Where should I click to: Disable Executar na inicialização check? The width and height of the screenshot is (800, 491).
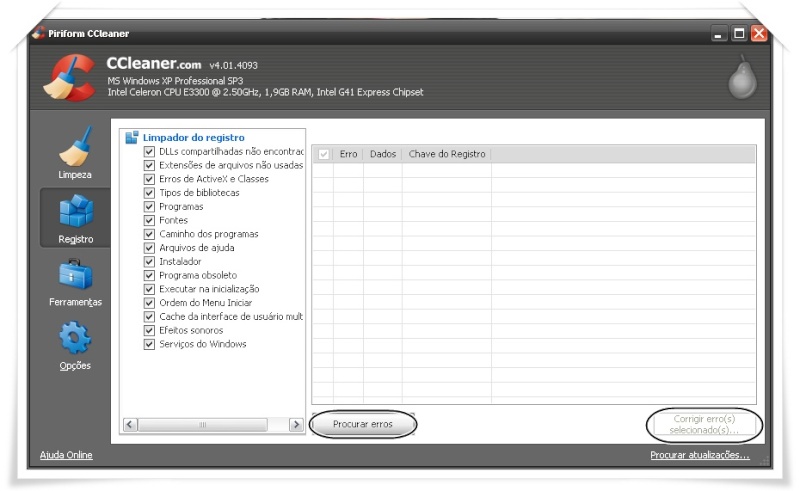149,289
